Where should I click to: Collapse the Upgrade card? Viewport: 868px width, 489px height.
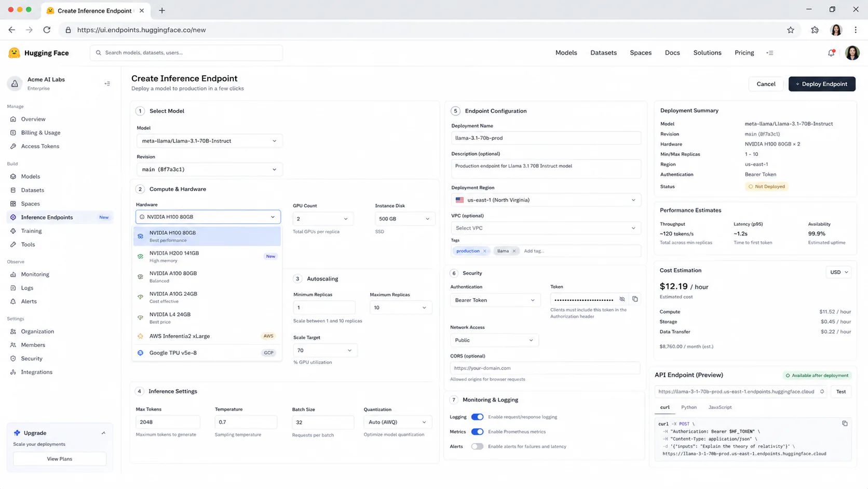pyautogui.click(x=103, y=433)
